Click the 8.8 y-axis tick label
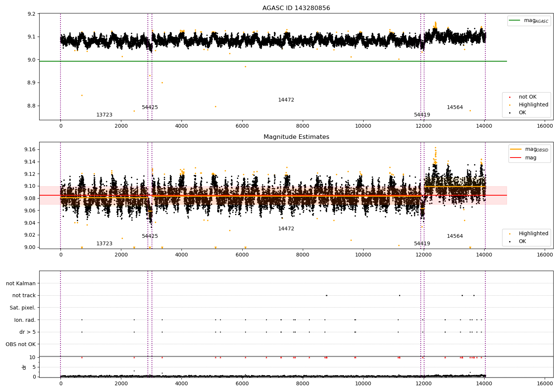The image size is (560, 392). pos(32,106)
